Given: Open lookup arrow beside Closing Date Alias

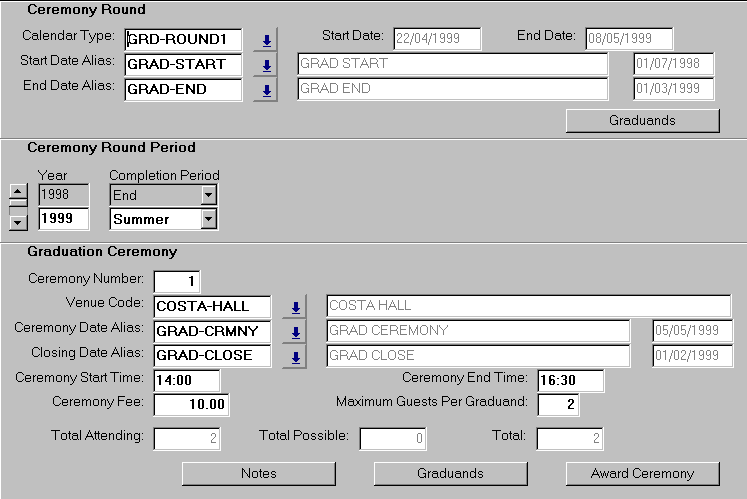Looking at the screenshot, I should point(295,356).
